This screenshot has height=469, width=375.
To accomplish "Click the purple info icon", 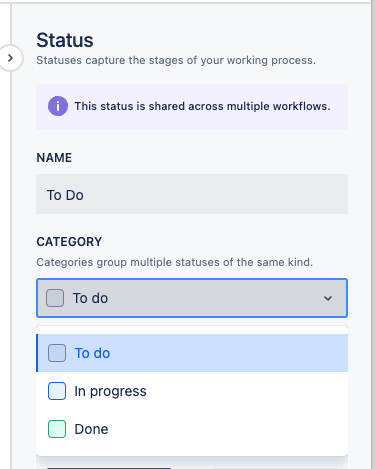I will click(x=58, y=106).
